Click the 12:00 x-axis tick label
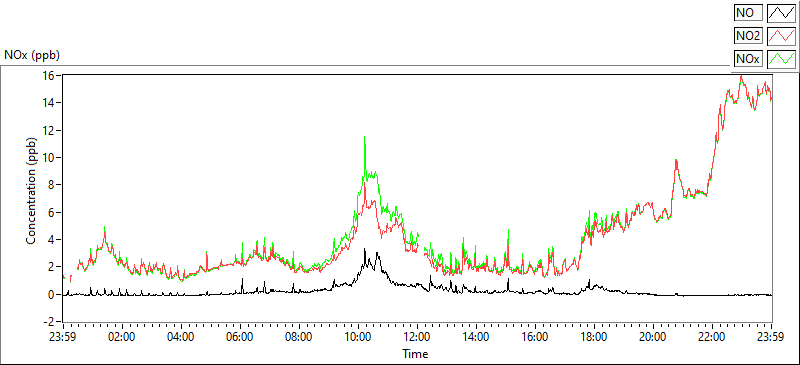This screenshot has width=800, height=365. [417, 336]
